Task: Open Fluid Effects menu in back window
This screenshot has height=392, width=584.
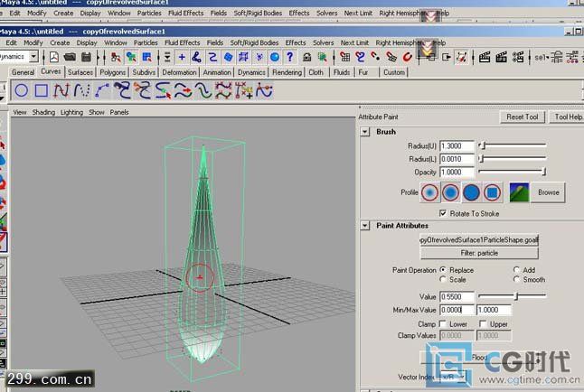Action: (186, 13)
